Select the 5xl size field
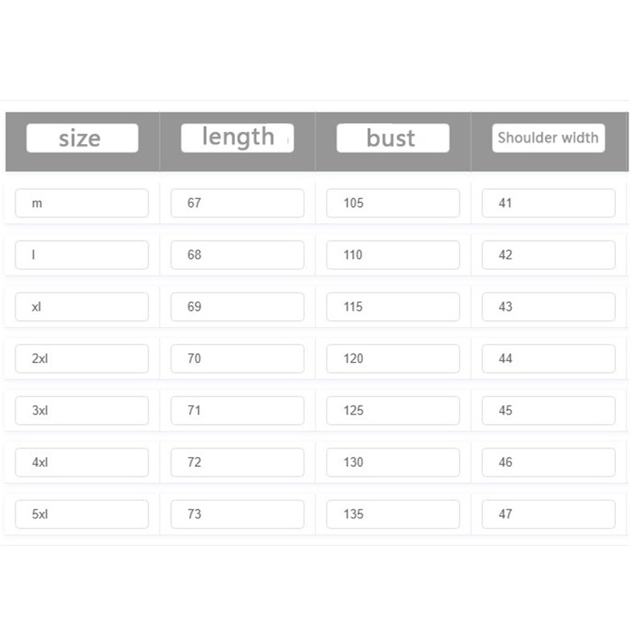The image size is (644, 644). click(82, 514)
